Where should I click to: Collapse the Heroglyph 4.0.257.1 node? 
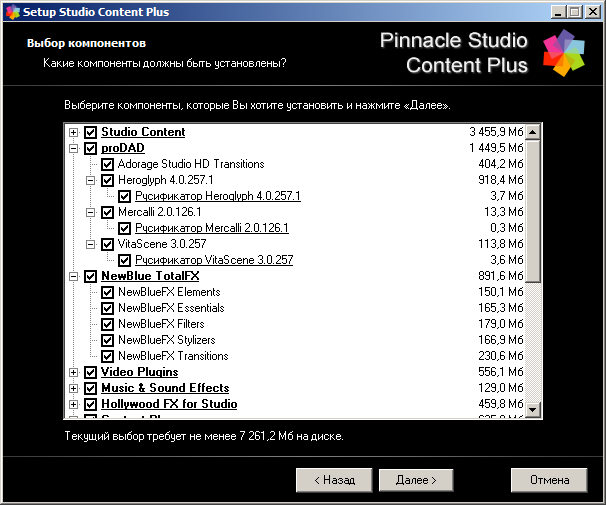click(x=90, y=180)
